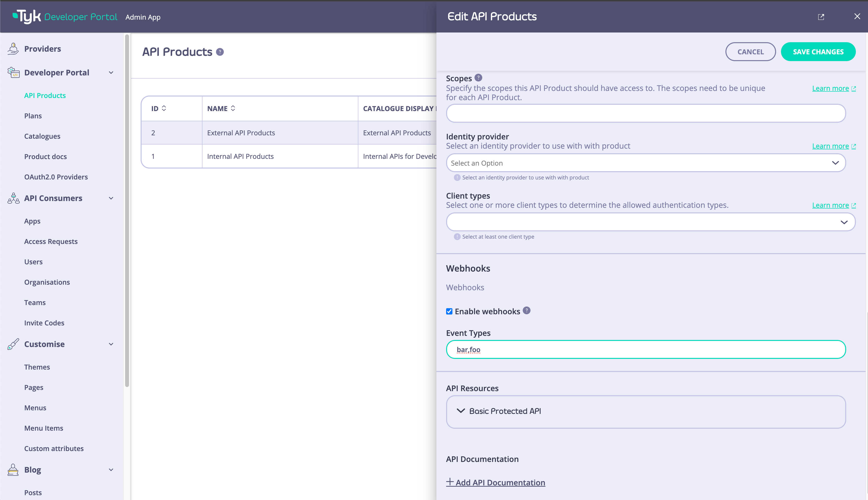This screenshot has width=868, height=500.
Task: Go to Plans in sidebar
Action: [x=33, y=116]
